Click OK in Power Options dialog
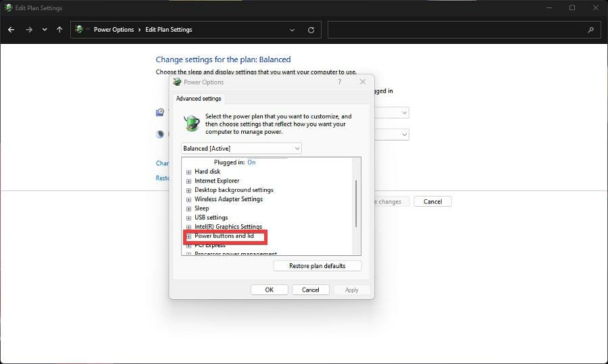Screen dimensions: 608x364 [269, 290]
